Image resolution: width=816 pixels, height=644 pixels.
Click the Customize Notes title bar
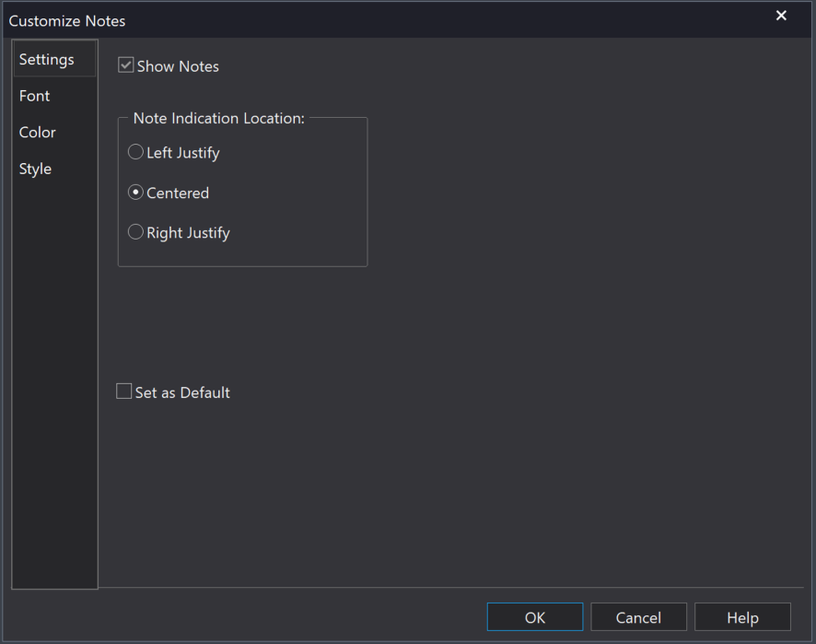pyautogui.click(x=368, y=19)
